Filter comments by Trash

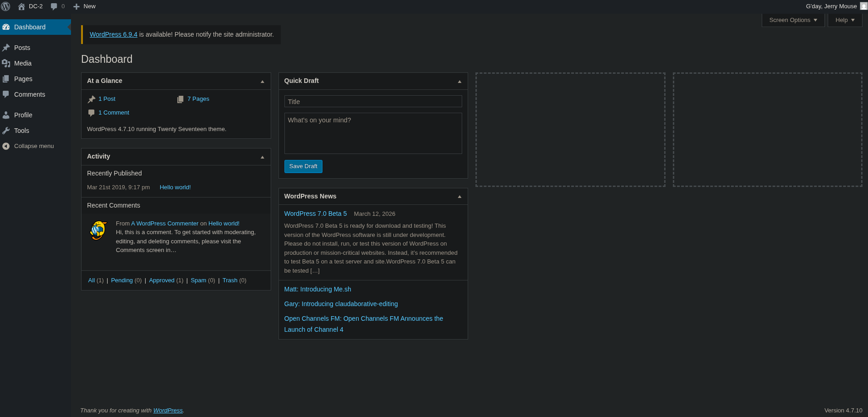[230, 280]
